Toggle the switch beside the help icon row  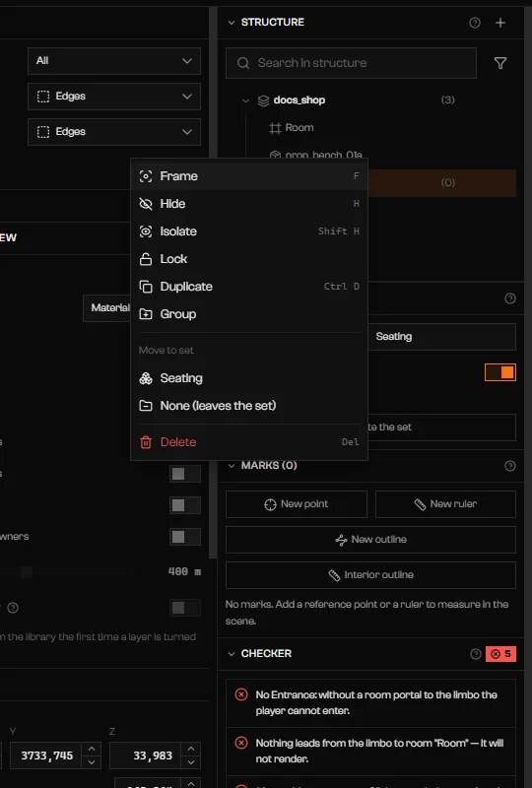[x=185, y=608]
